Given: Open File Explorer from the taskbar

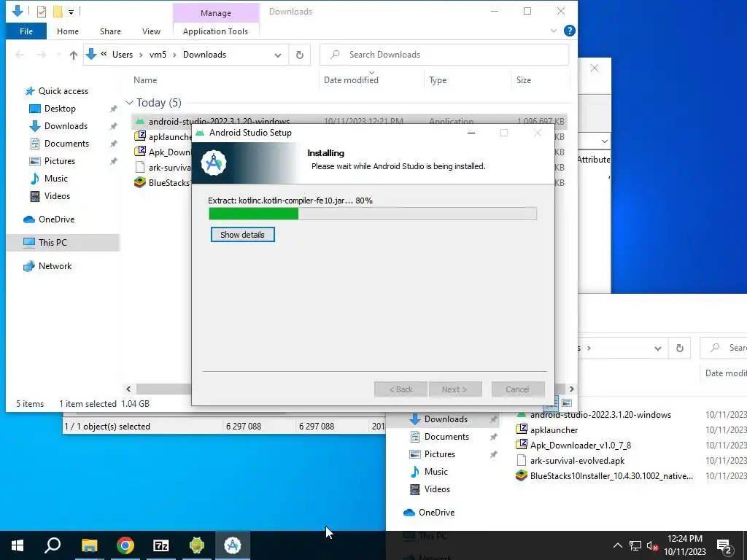Looking at the screenshot, I should point(89,545).
